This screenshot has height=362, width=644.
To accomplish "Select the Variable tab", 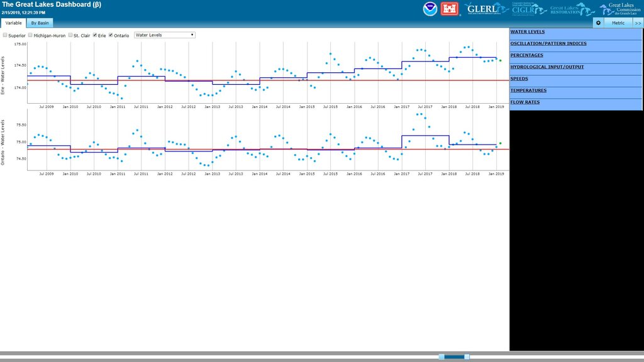I will tap(14, 23).
